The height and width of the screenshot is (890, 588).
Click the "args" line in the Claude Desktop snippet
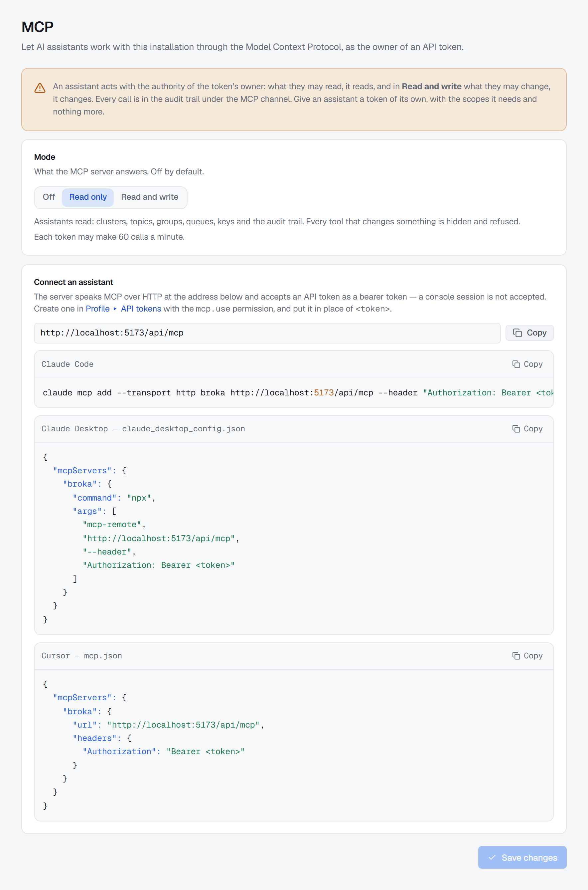94,512
